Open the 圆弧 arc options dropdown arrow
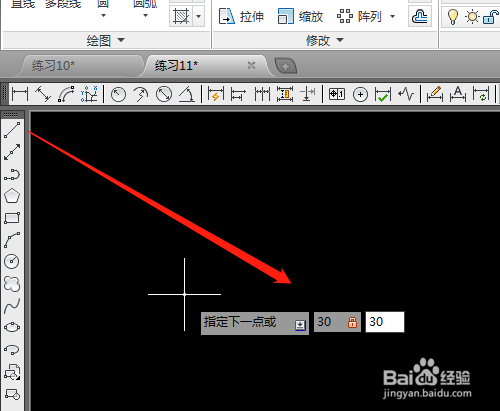This screenshot has height=411, width=500. 145,16
